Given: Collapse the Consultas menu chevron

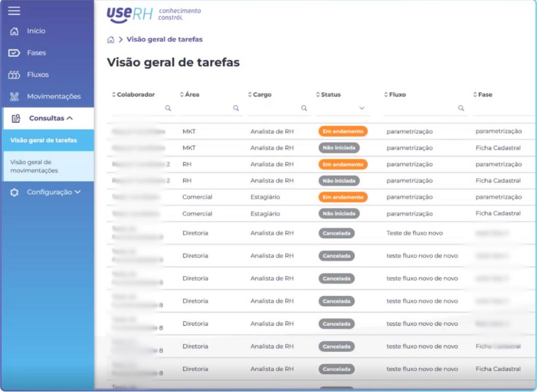Looking at the screenshot, I should [70, 118].
